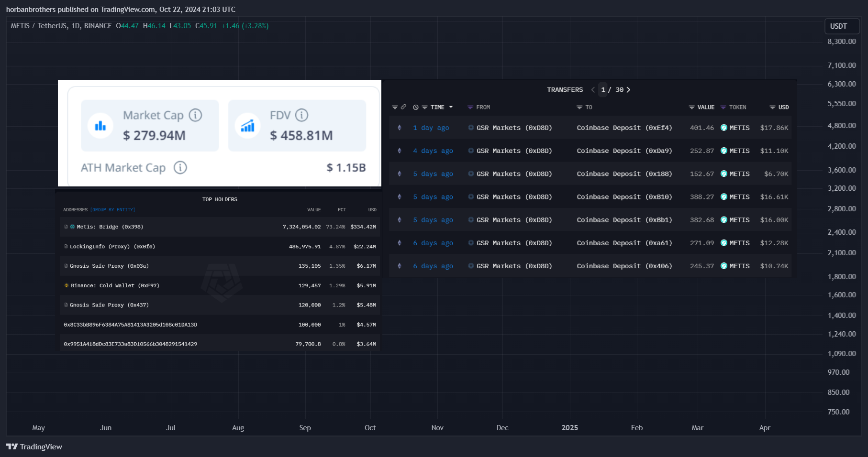Screen dimensions: 868x457
Task: Click the FDV info icon
Action: 301,115
